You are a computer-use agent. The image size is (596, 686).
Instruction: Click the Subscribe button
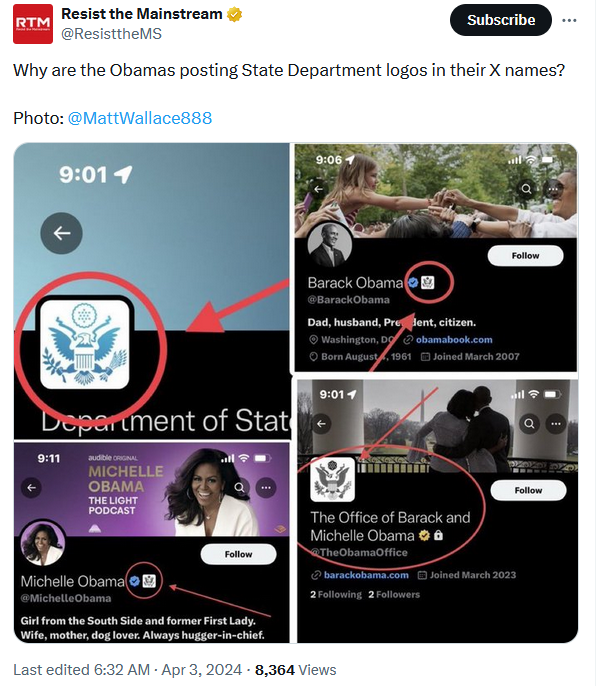501,20
